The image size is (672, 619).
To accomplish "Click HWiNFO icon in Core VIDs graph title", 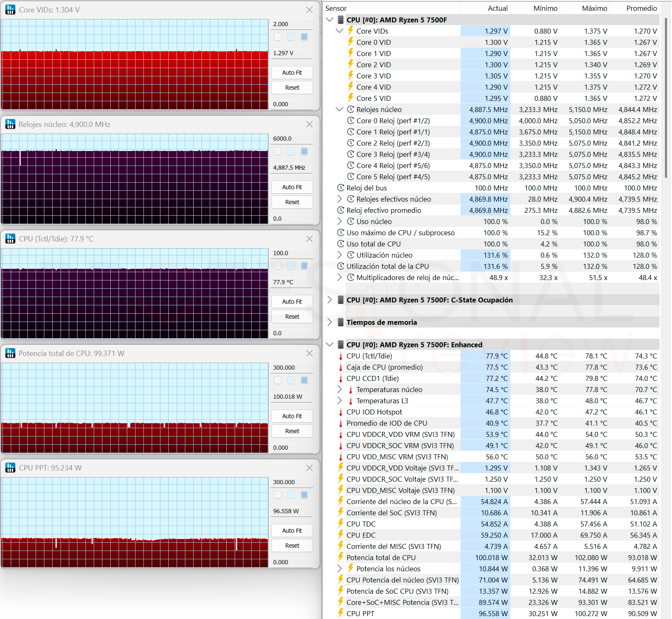I will [x=10, y=10].
